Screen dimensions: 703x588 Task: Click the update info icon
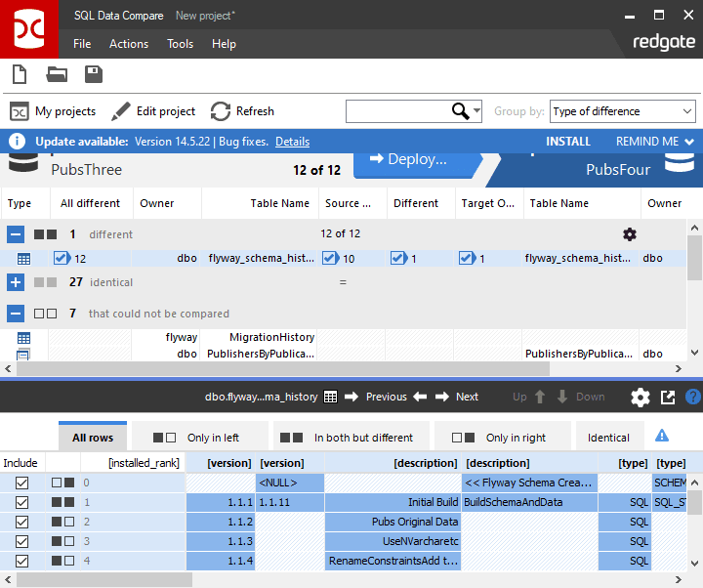pyautogui.click(x=17, y=142)
